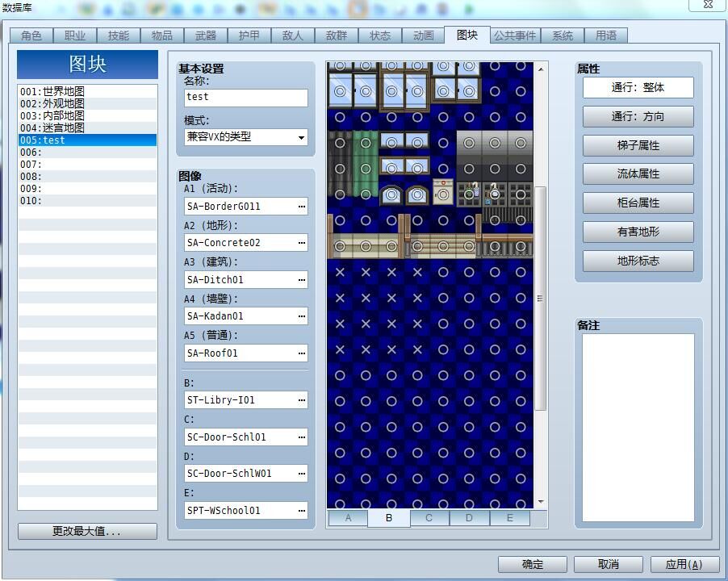Switch to the 技能 tab
728x581 pixels.
(119, 36)
